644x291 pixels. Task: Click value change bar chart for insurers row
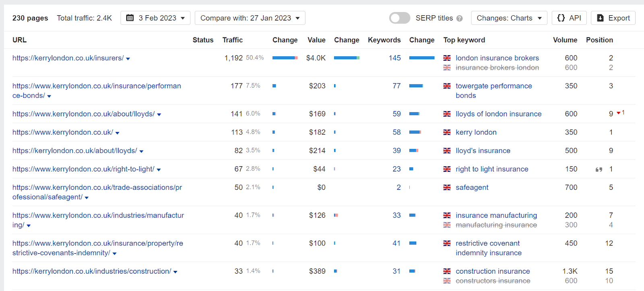[347, 58]
